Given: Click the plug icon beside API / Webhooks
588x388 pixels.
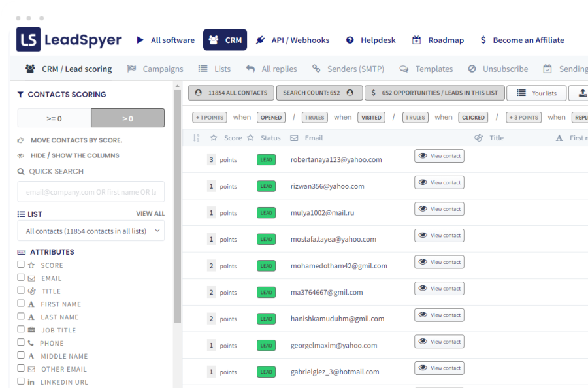Looking at the screenshot, I should [x=260, y=40].
